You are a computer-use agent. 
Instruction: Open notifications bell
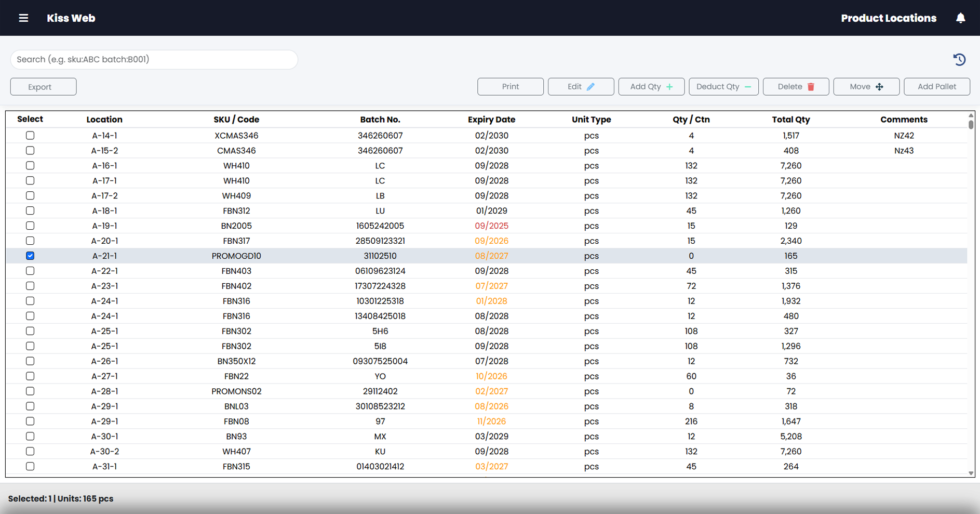[x=960, y=18]
